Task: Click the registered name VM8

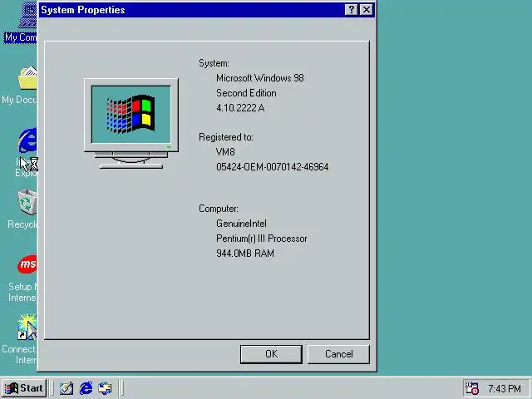Action: pos(225,152)
